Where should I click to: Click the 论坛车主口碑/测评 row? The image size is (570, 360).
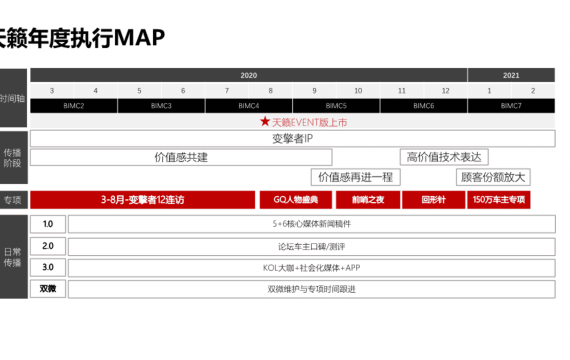click(312, 247)
